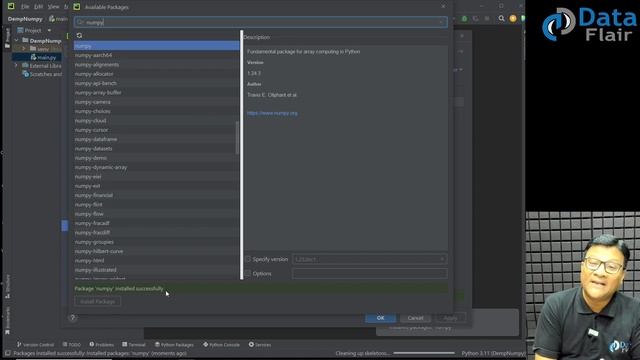Select numpy-datasets in the package list
The height and width of the screenshot is (360, 640).
tap(156, 149)
